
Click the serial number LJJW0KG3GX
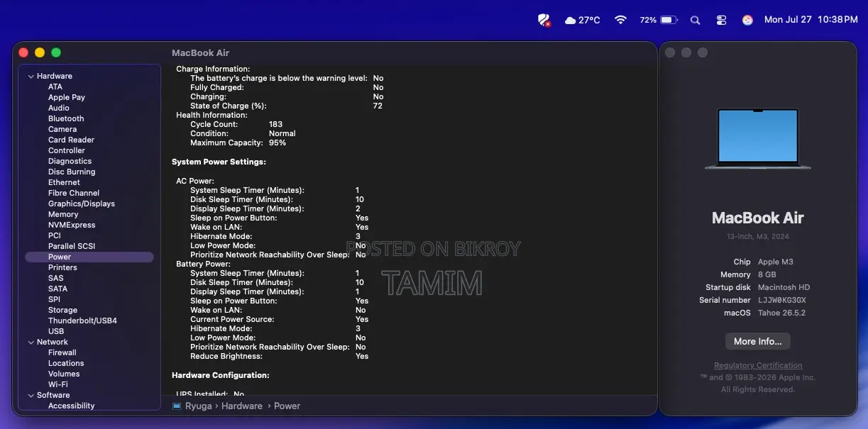click(x=782, y=300)
